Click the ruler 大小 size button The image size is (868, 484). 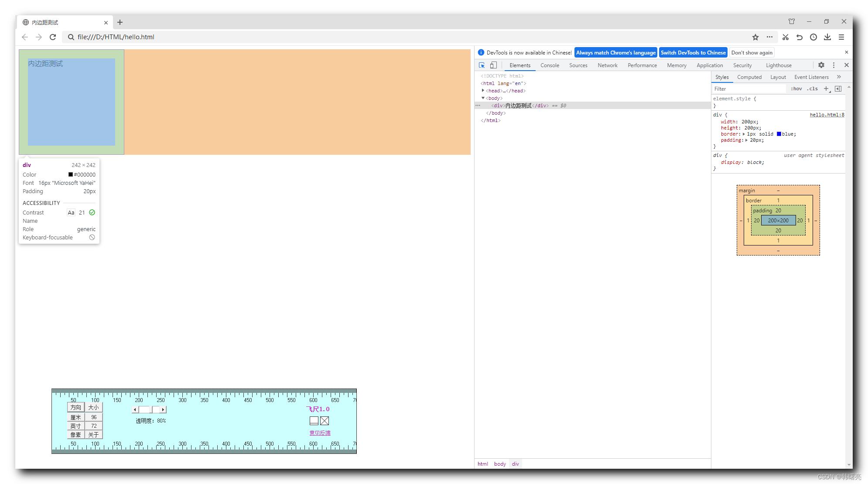click(94, 407)
